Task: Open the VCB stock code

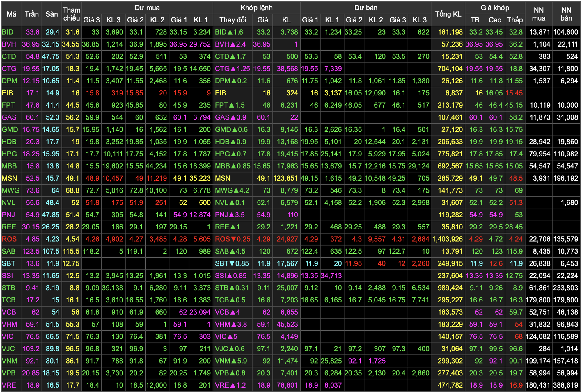Action: click(x=9, y=312)
